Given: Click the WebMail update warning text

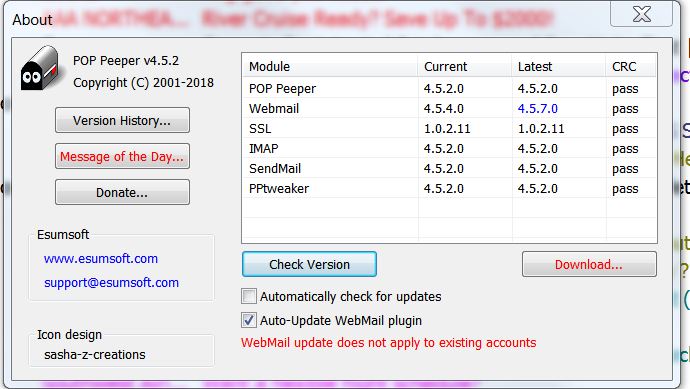Looking at the screenshot, I should coord(389,342).
